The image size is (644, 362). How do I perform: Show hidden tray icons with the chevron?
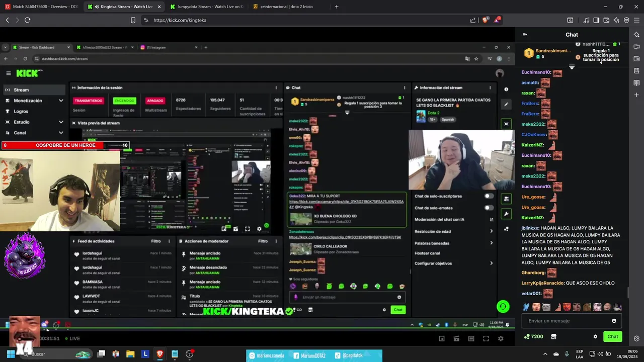pyautogui.click(x=545, y=354)
